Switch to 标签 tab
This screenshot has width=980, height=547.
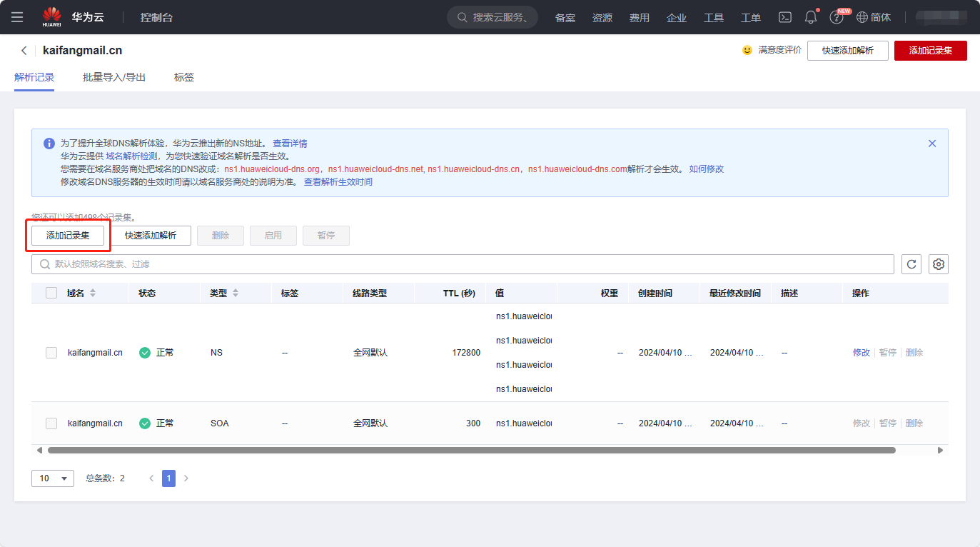click(184, 77)
